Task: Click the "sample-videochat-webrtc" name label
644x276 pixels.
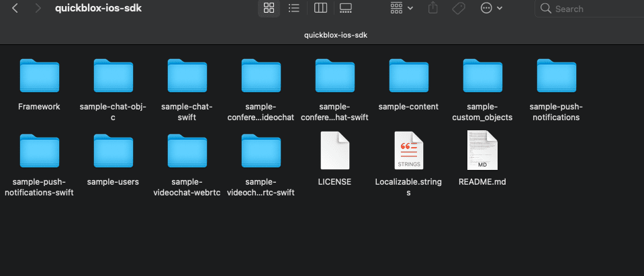Action: [x=187, y=187]
